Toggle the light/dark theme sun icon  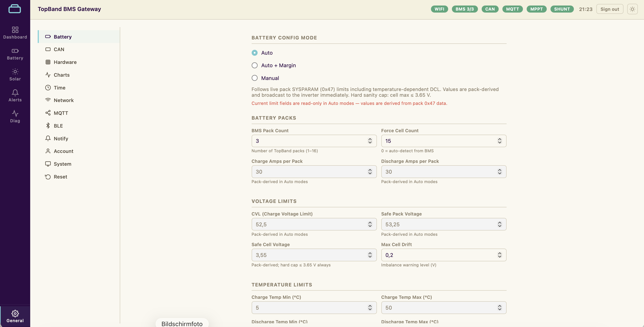click(632, 9)
